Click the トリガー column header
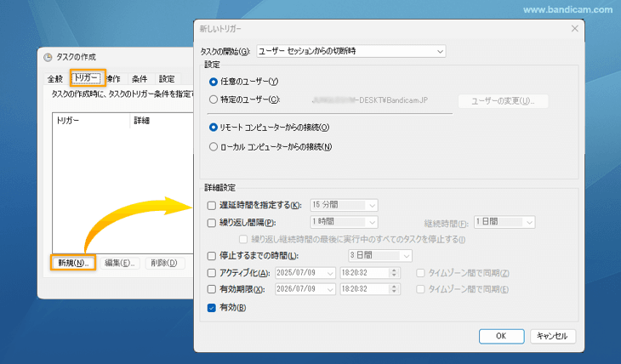 (x=91, y=121)
